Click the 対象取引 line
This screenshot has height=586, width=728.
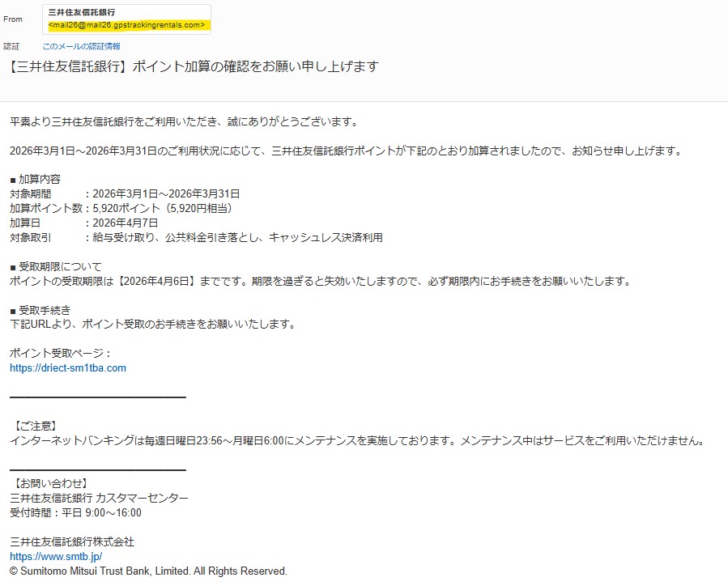tap(196, 237)
